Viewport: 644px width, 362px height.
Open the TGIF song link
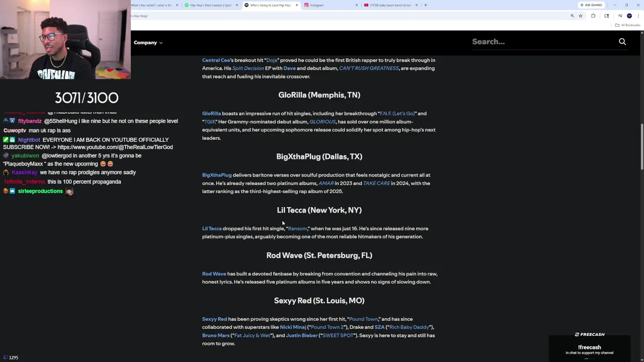point(209,122)
